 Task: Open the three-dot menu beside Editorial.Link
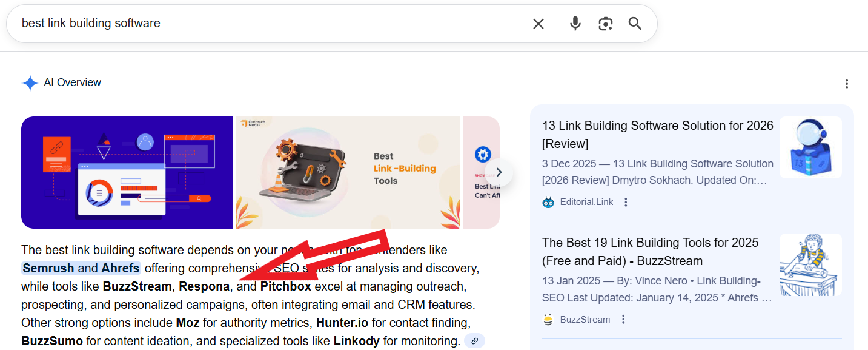[x=626, y=201]
